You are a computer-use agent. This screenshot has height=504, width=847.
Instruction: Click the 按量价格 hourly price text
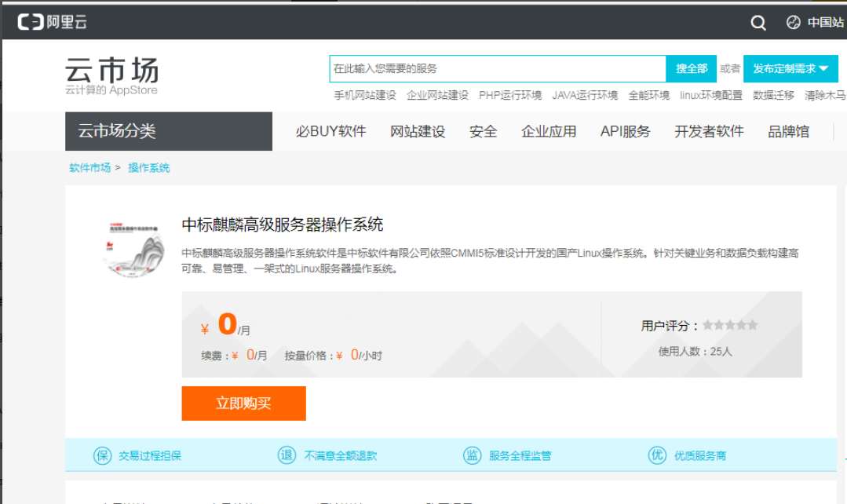[334, 355]
